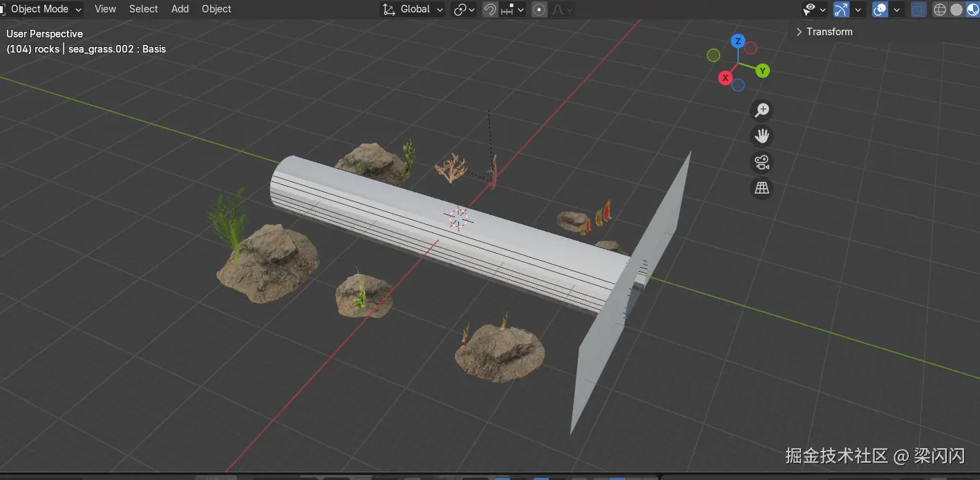Click the blue Z axis gizmo handle
980x480 pixels.
(x=738, y=41)
